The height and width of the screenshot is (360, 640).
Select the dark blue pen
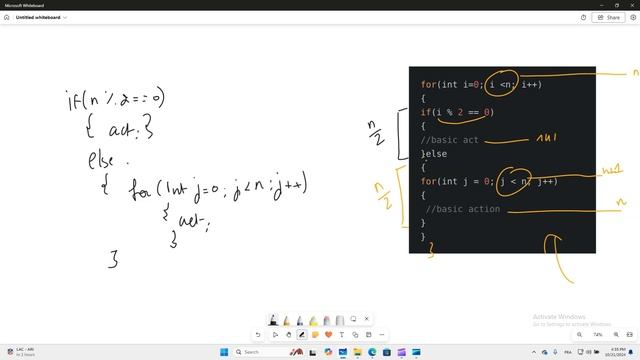tap(300, 320)
